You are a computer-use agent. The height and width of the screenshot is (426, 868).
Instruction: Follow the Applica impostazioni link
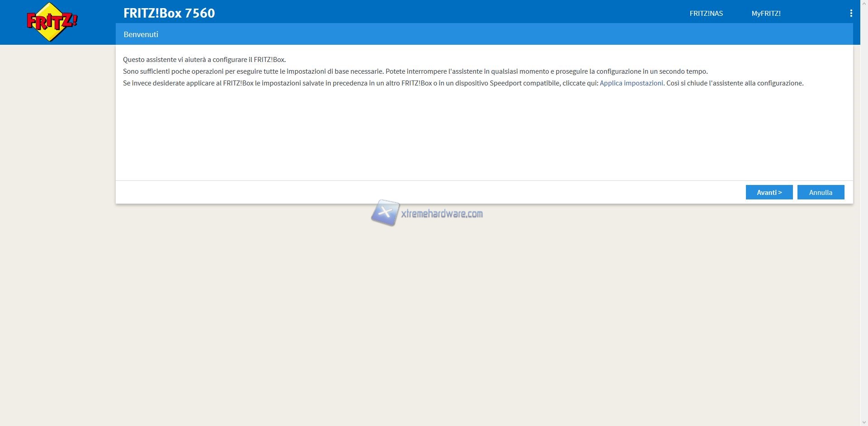tap(631, 83)
